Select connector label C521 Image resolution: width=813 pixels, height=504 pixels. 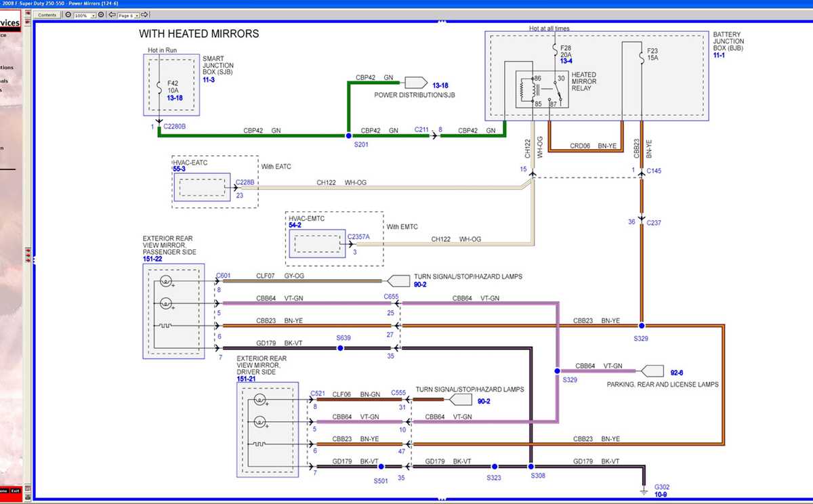point(318,393)
